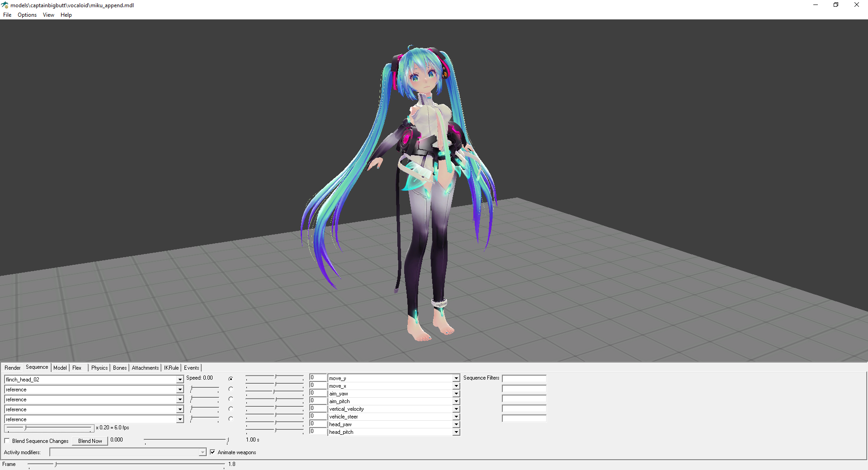The height and width of the screenshot is (470, 868).
Task: Expand the move_x pose parameter dropdown
Action: [456, 386]
